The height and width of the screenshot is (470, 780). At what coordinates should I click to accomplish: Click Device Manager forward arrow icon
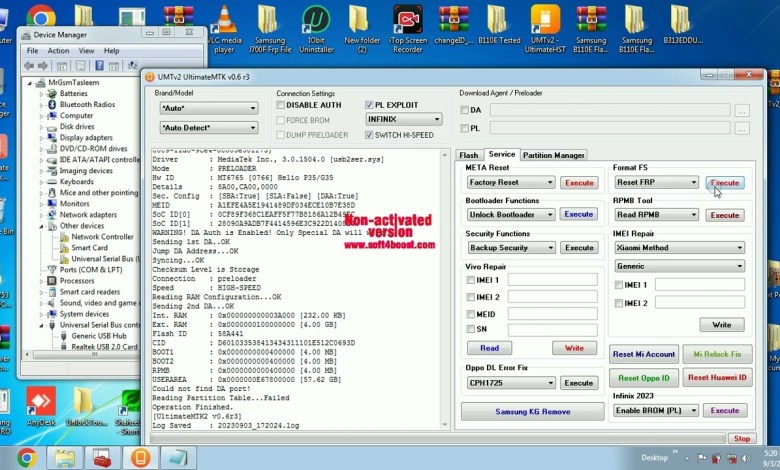[43, 66]
